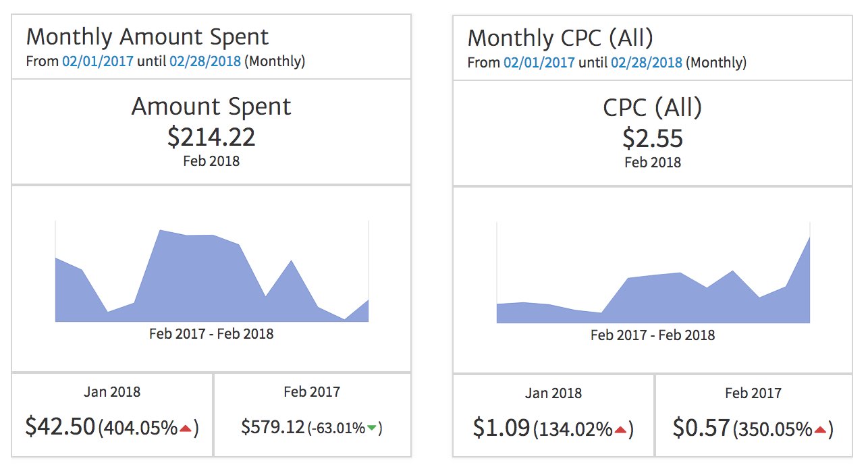
Task: Select the Monthly CPC (All) widget title
Action: 560,38
